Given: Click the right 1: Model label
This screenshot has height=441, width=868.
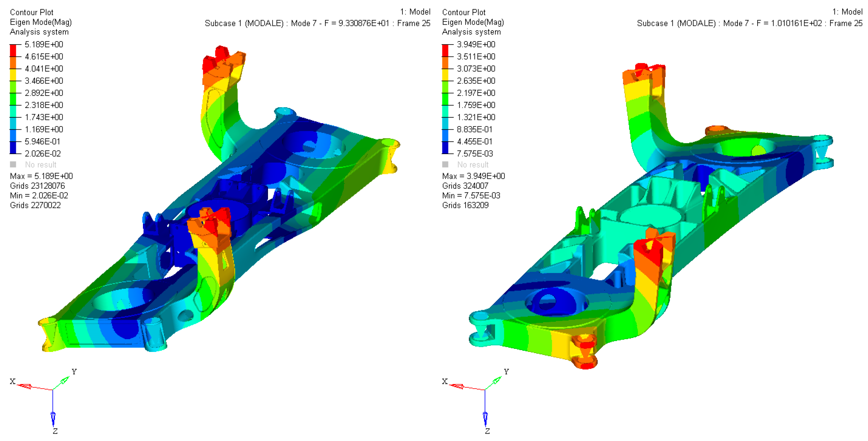Looking at the screenshot, I should (847, 12).
